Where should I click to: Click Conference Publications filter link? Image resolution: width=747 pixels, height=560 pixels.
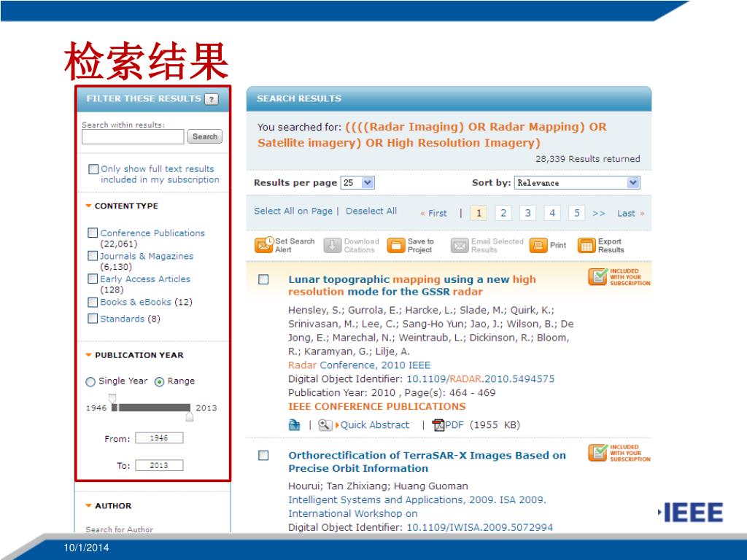click(x=152, y=233)
